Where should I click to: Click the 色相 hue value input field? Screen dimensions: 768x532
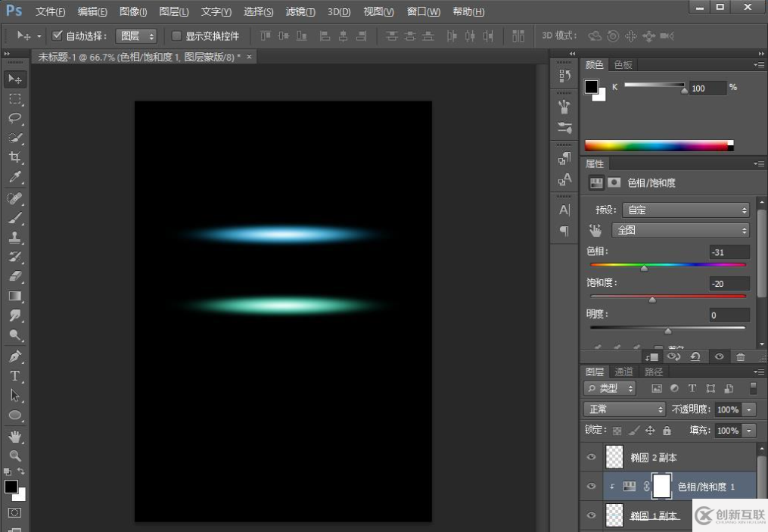point(729,252)
